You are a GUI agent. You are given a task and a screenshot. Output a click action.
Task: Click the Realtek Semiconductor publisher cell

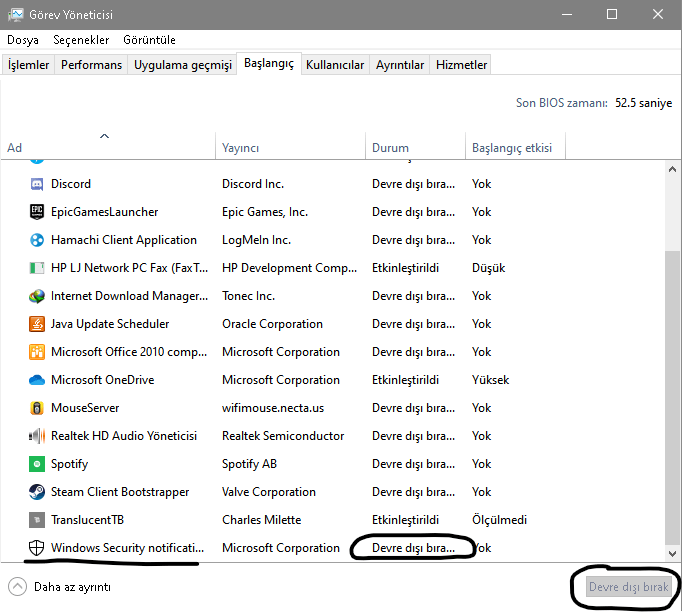[283, 436]
